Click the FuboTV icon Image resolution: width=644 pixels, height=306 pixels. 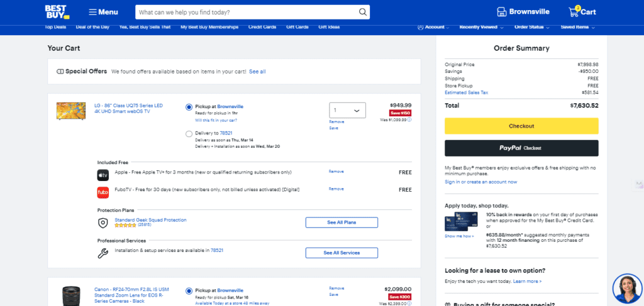pyautogui.click(x=103, y=192)
